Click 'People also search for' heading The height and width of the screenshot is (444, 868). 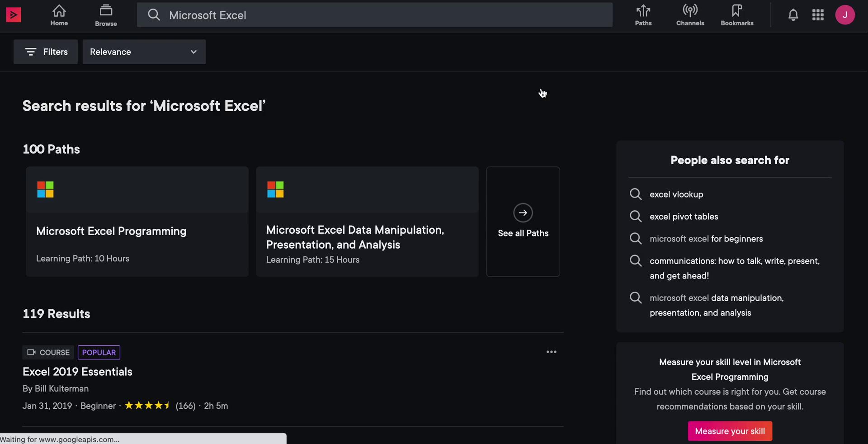(730, 160)
